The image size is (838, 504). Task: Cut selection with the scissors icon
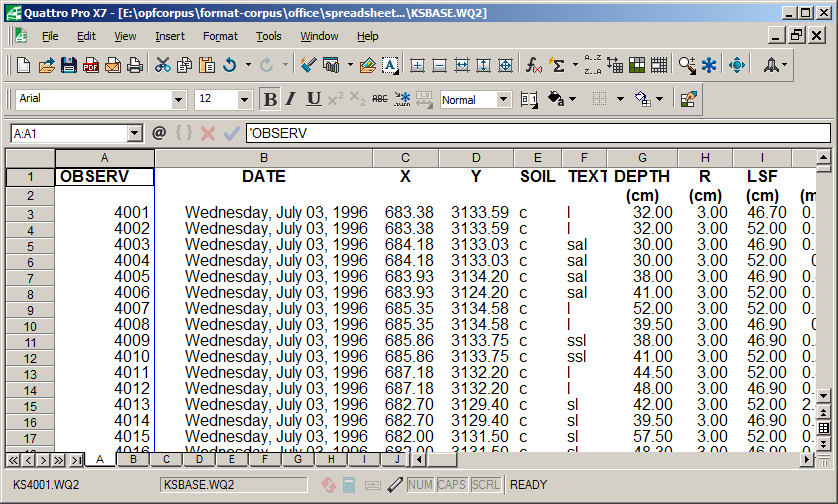(162, 65)
